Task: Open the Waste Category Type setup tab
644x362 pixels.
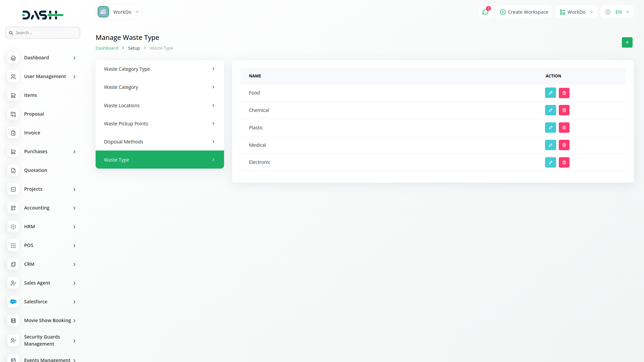Action: (160, 69)
